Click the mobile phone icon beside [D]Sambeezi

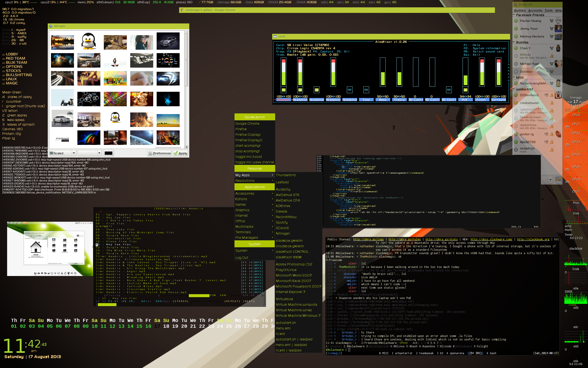(x=546, y=95)
